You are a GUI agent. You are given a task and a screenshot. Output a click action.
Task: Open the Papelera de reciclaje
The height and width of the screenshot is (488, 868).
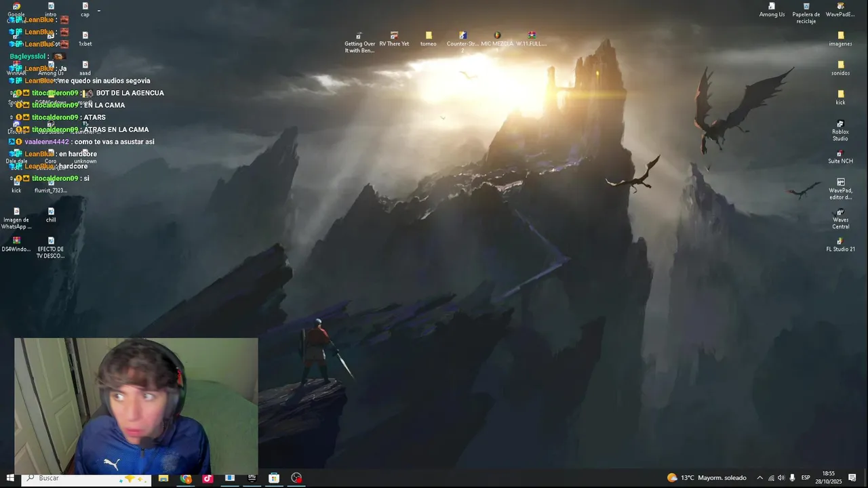(806, 13)
